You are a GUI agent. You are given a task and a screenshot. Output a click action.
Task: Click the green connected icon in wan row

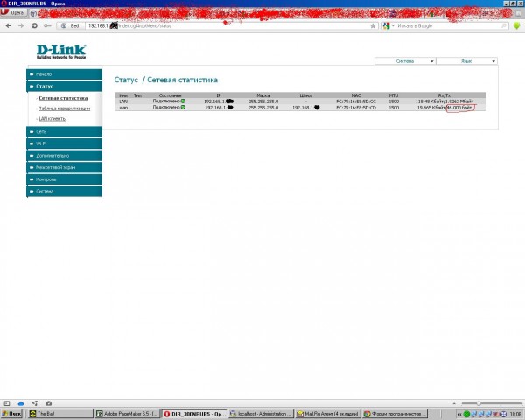(x=183, y=108)
